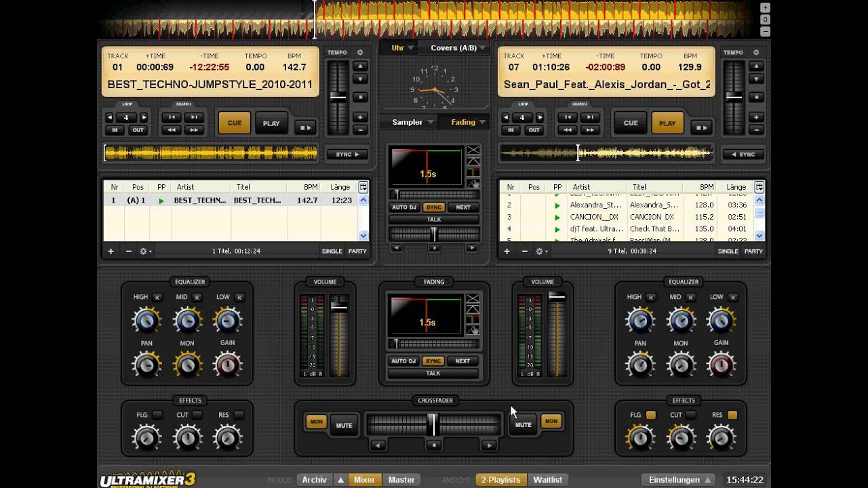Kill LOW band on right equalizer
Viewport: 868px width, 488px height.
pyautogui.click(x=732, y=297)
